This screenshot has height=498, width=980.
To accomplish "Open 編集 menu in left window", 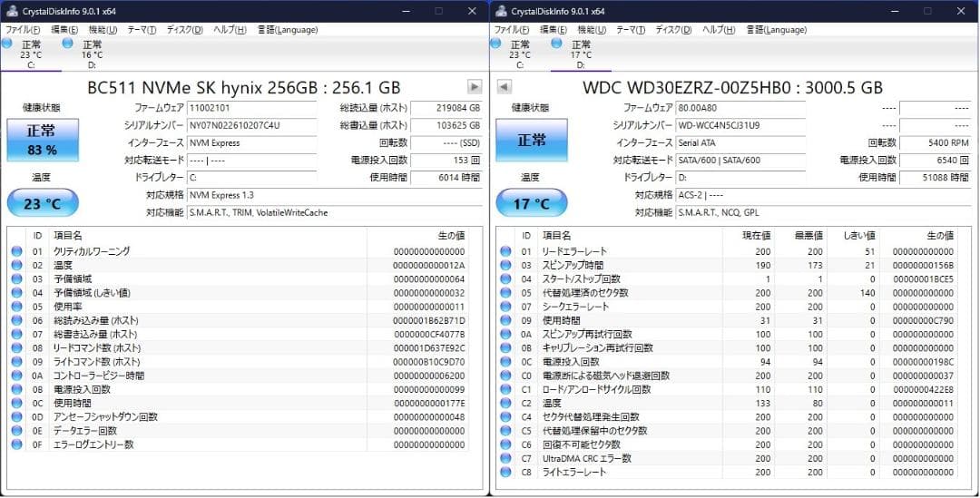I will click(64, 30).
